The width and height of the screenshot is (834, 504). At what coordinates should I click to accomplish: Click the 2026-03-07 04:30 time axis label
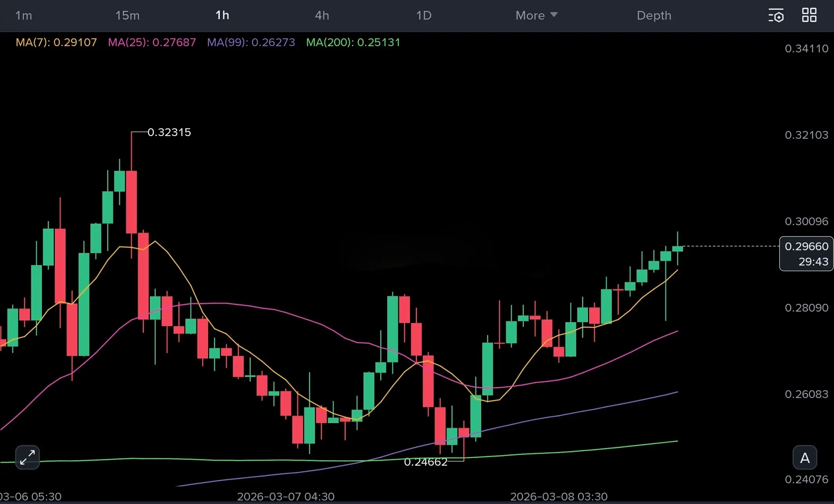[x=286, y=496]
